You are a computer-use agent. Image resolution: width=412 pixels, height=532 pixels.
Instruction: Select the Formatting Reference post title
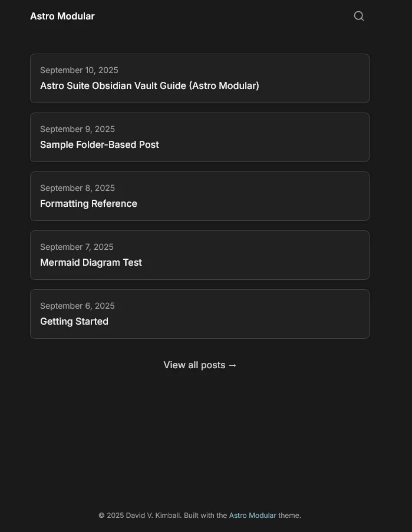[88, 204]
